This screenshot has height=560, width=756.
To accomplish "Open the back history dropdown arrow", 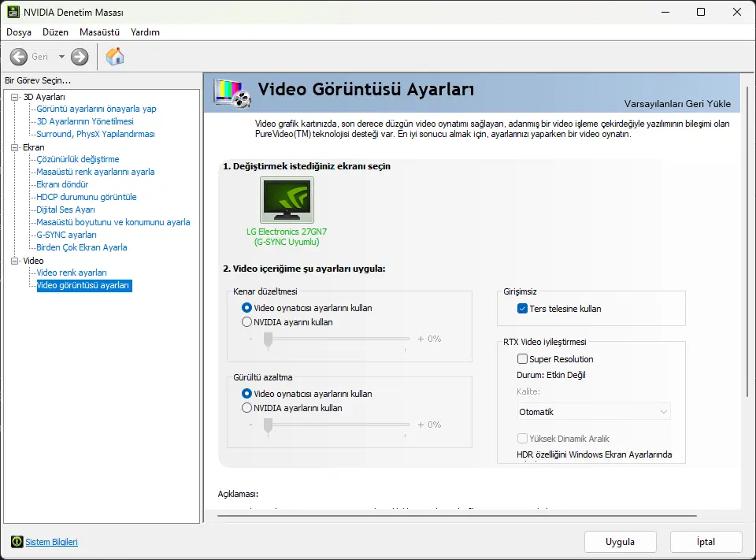I will [x=61, y=57].
